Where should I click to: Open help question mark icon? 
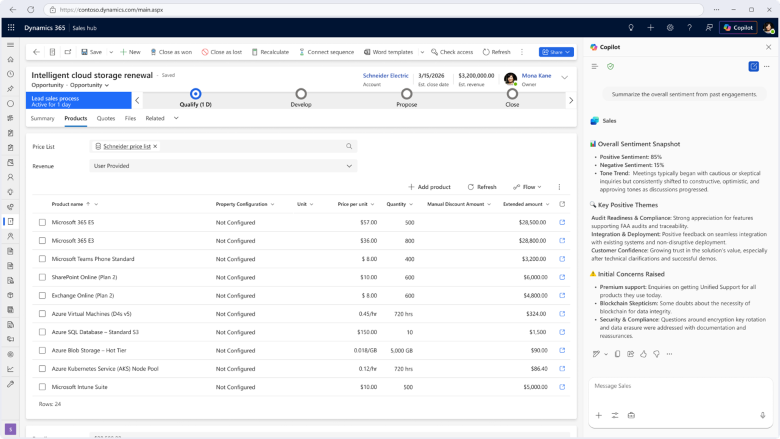click(x=689, y=28)
